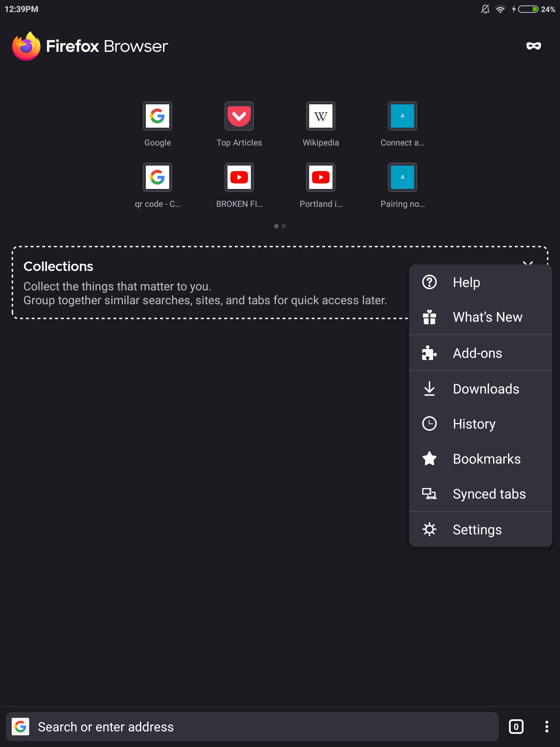Viewport: 560px width, 747px height.
Task: View browsing History
Action: 474,423
